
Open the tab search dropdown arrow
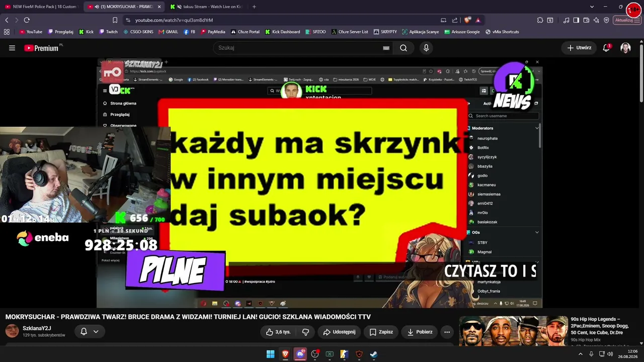coord(592,7)
